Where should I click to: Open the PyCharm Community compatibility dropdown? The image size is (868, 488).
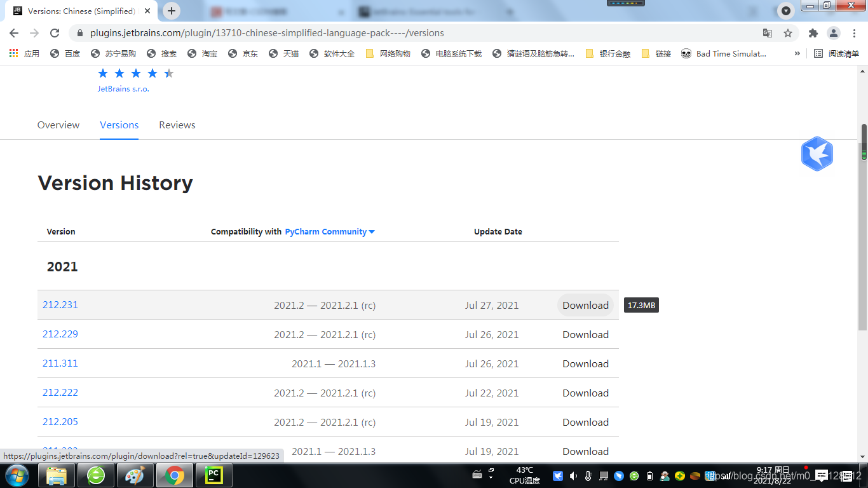click(330, 232)
